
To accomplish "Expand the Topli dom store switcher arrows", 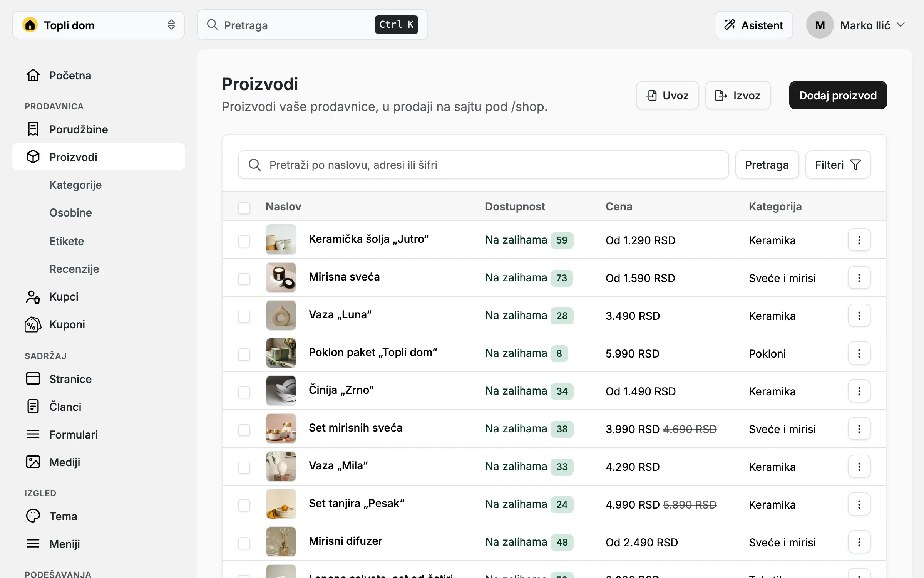I will [x=171, y=25].
